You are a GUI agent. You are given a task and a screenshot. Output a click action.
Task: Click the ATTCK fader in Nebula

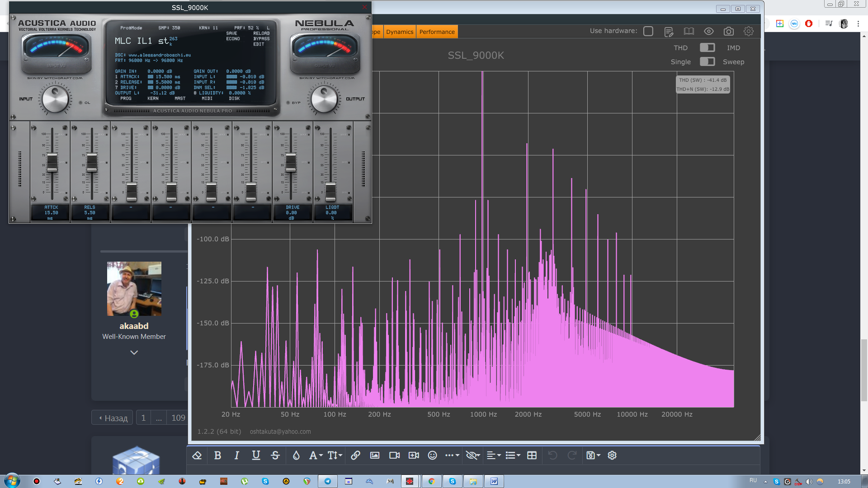[52, 163]
